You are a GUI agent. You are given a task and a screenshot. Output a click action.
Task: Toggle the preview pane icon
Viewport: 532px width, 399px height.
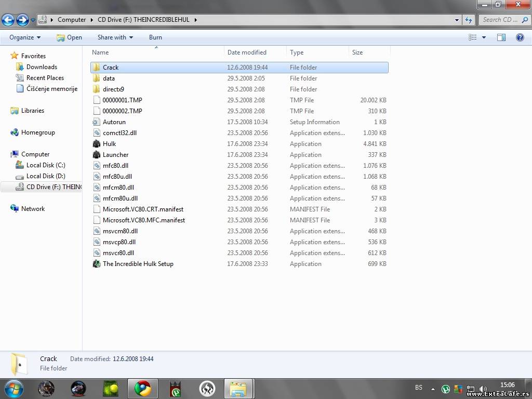tap(501, 37)
